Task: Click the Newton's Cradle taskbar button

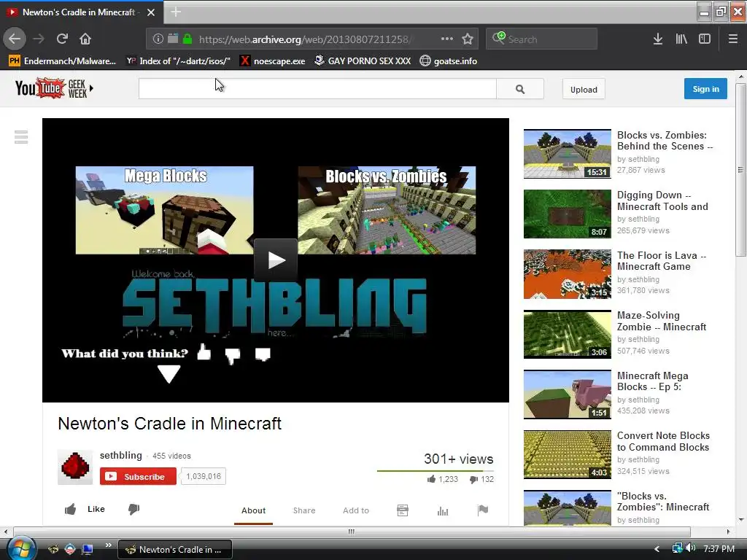Action: click(x=175, y=549)
